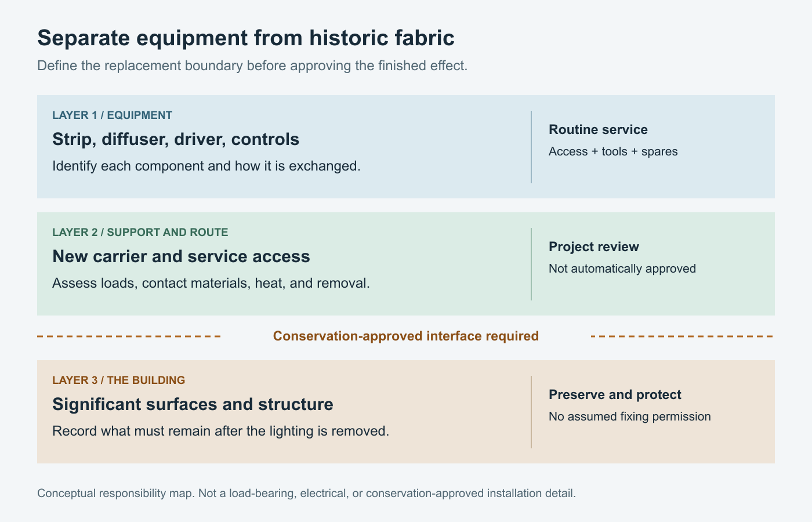Screen dimensions: 812x522
Task: Click the 'Conceptual responsibility map' footnote
Action: coord(307,494)
